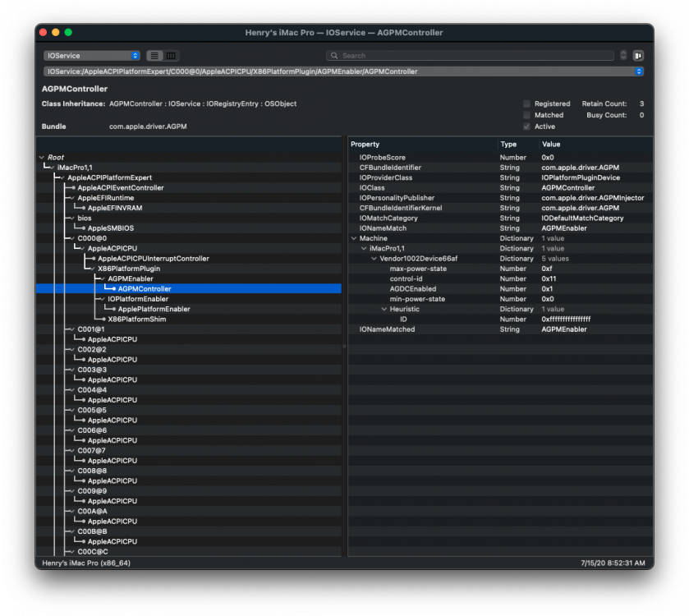Click the pane divider handle between panels
Screen dimensions: 689x616
pyautogui.click(x=345, y=347)
